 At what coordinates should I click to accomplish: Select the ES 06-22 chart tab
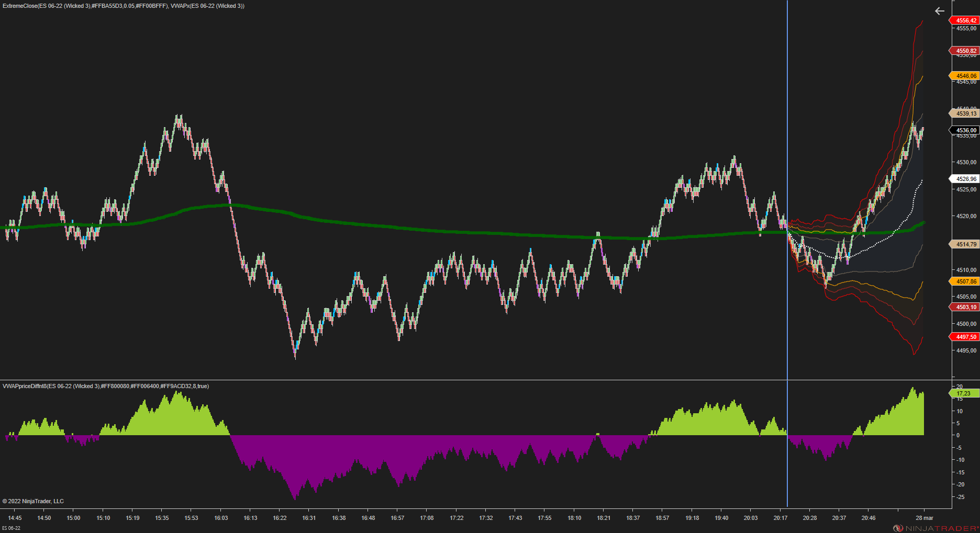tap(12, 528)
